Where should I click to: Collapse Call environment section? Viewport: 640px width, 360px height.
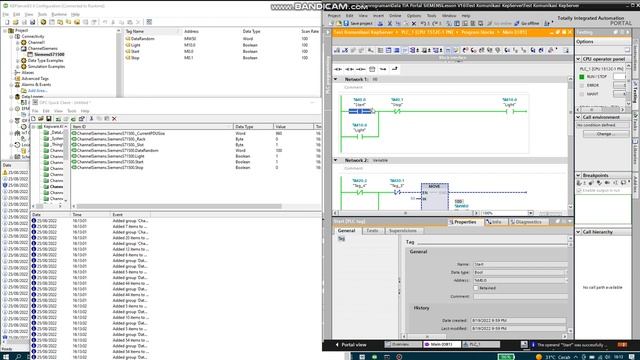578,117
